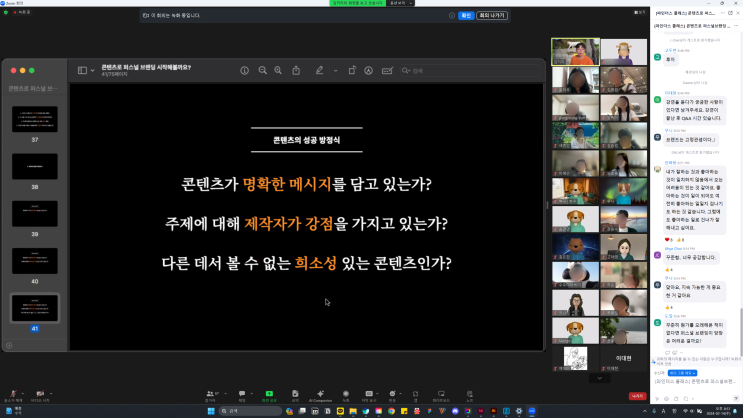Toggle the green screen share button

(x=267, y=393)
